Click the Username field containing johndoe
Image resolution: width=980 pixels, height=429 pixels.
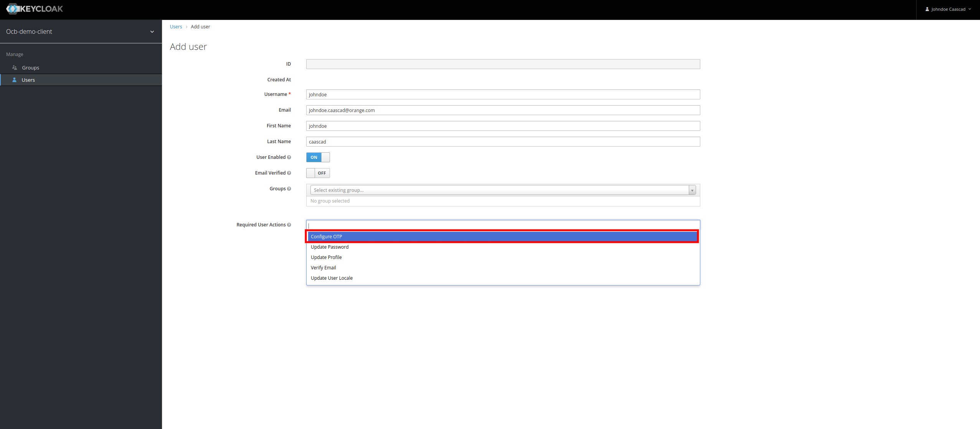pyautogui.click(x=503, y=94)
